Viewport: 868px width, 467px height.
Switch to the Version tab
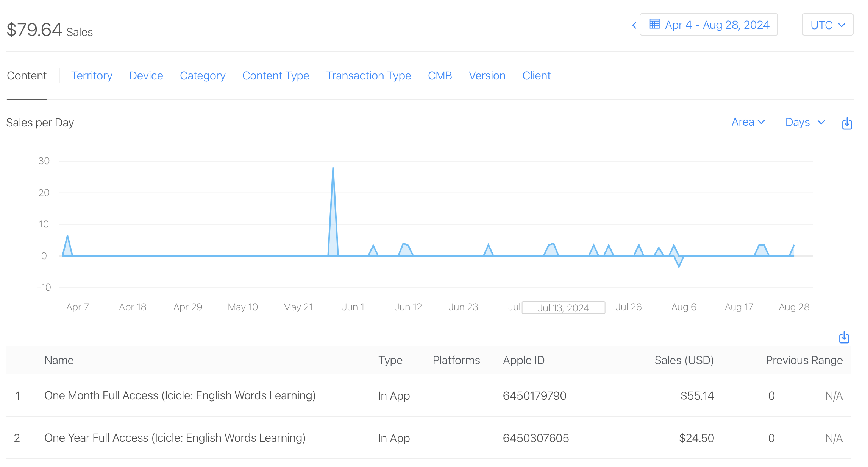click(487, 76)
